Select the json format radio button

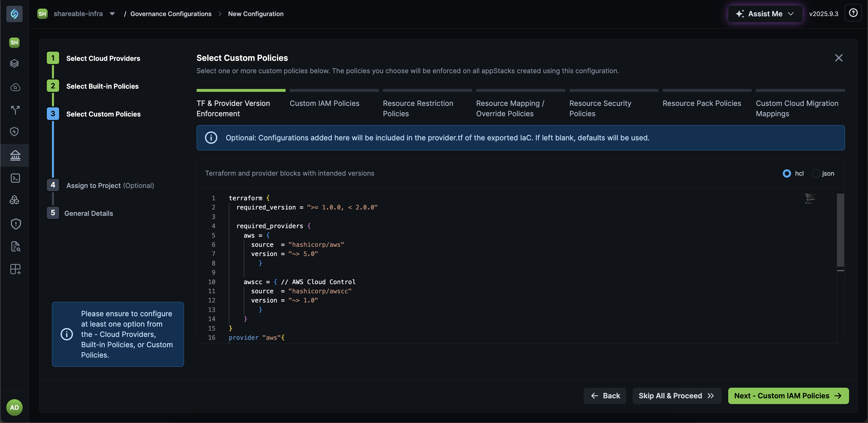pos(816,173)
